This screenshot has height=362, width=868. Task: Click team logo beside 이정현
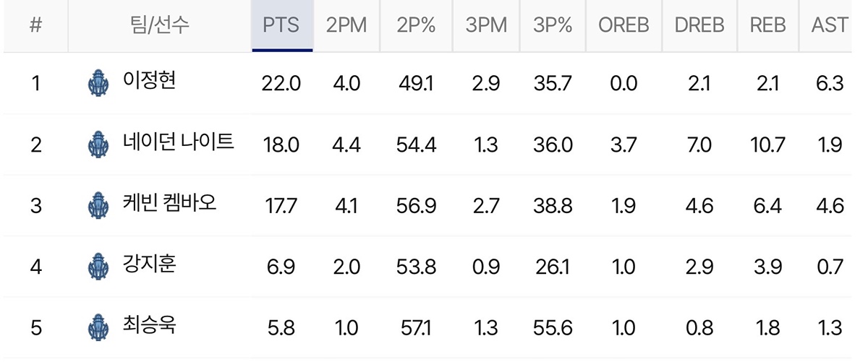96,82
